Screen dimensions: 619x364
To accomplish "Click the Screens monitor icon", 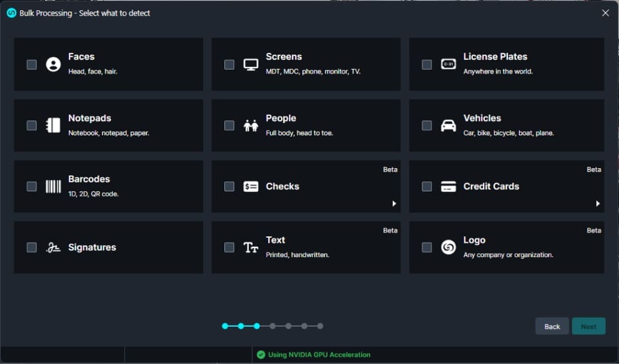I will [251, 64].
